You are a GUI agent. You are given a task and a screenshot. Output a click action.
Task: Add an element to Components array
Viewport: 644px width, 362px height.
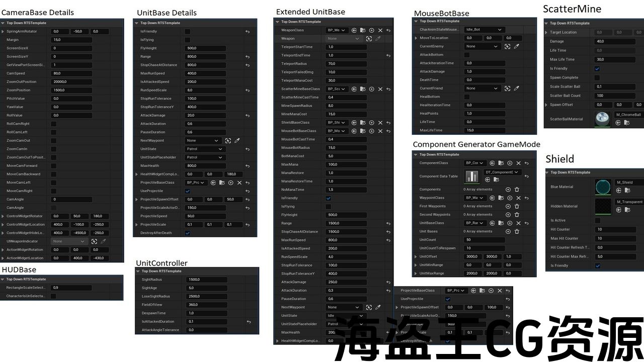(x=508, y=190)
